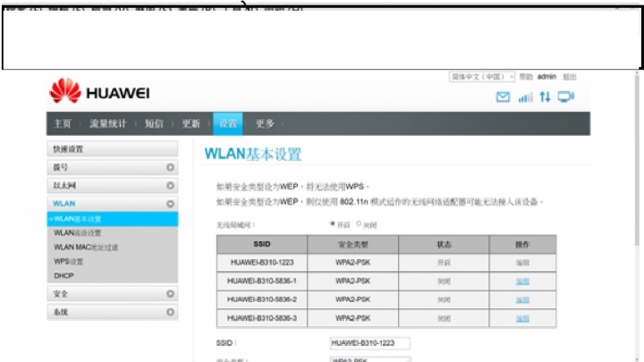Open WLAN高级设置 advanced settings
This screenshot has height=362, width=644.
click(78, 233)
